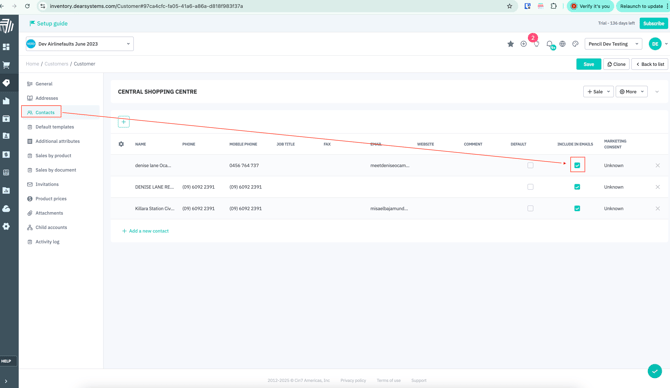This screenshot has width=670, height=388.
Task: Click the Clone button
Action: click(616, 64)
